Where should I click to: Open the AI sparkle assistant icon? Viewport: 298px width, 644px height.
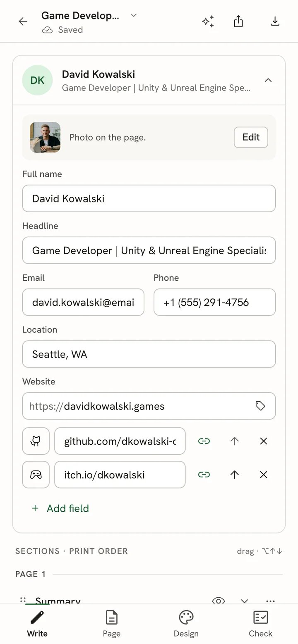pos(208,21)
